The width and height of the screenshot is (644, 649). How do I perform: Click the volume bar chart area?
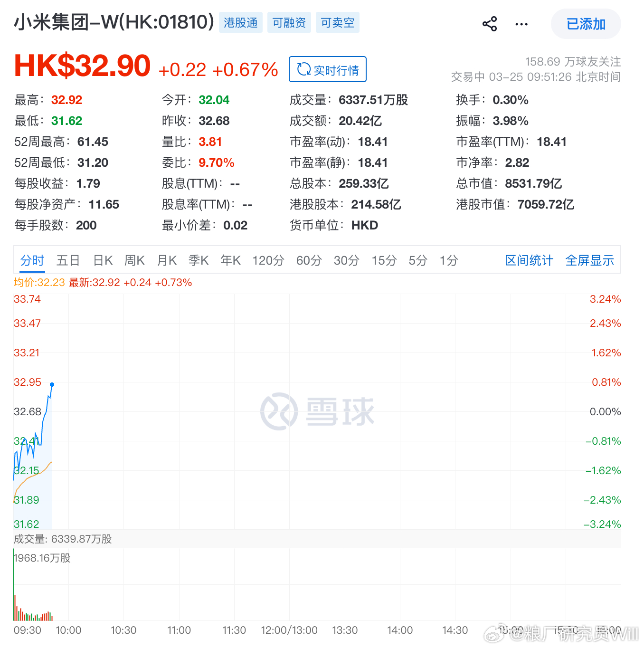[33, 613]
